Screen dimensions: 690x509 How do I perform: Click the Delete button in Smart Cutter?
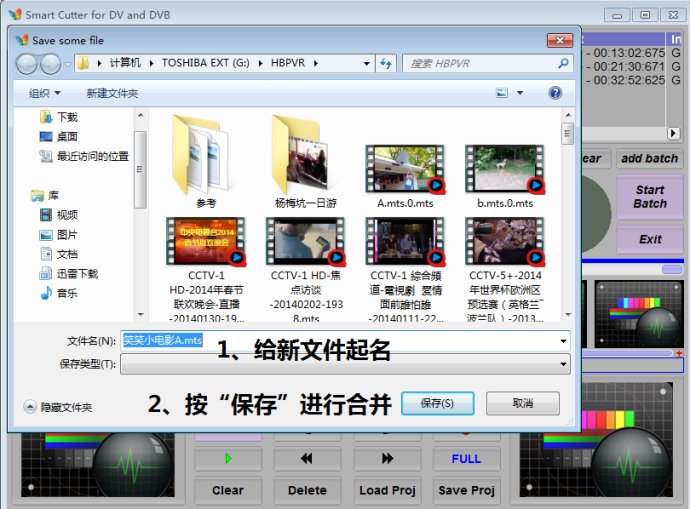[307, 490]
